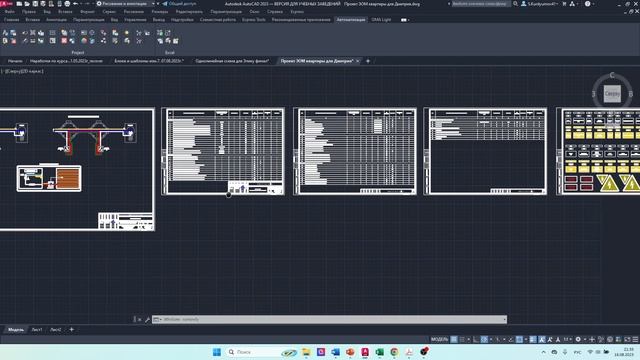This screenshot has width=640, height=360.
Task: Click the Сверху face of the ViewCube
Action: click(x=612, y=94)
